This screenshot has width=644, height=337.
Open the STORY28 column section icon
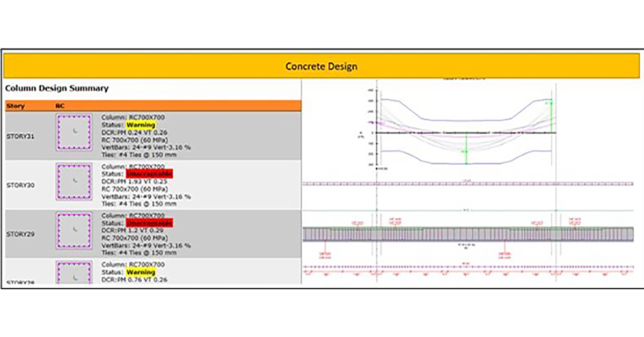pyautogui.click(x=74, y=273)
